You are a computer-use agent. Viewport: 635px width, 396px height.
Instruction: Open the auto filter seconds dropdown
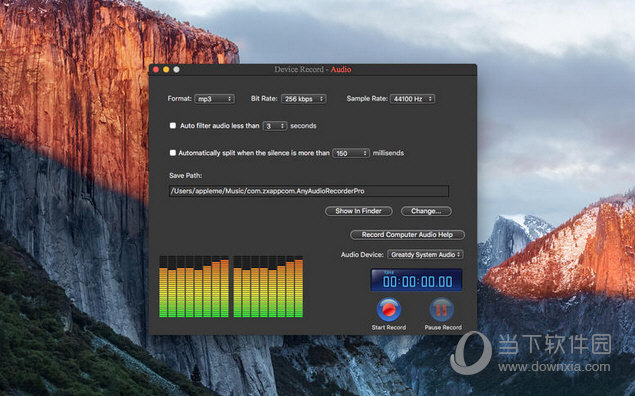[275, 126]
